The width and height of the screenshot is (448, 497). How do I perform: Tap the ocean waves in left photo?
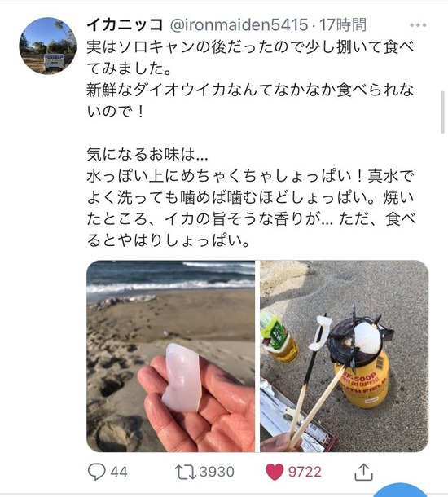point(170,279)
